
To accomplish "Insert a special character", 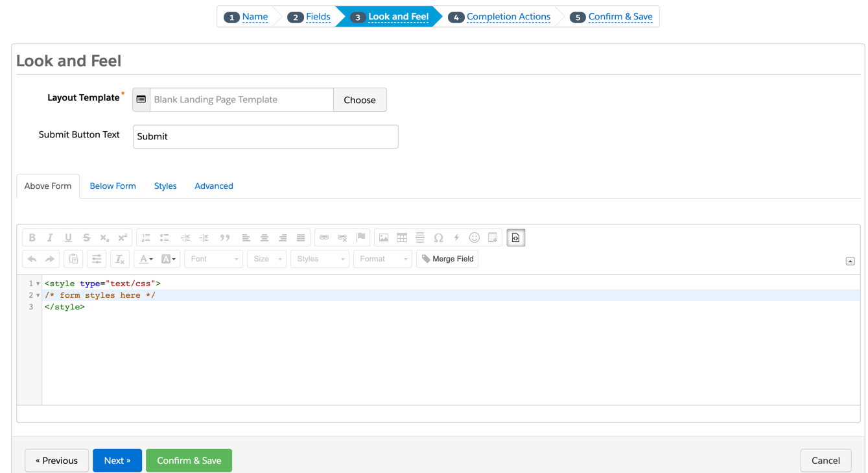I will 438,237.
